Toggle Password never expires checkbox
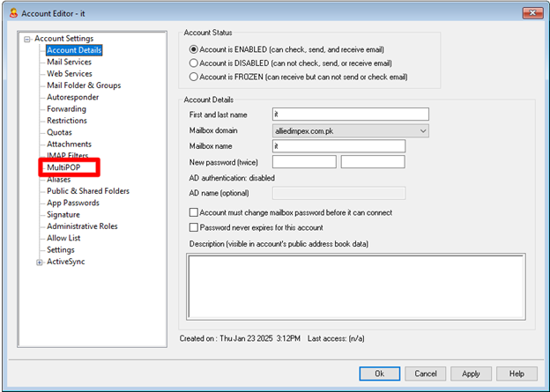The image size is (550, 392). coord(194,227)
